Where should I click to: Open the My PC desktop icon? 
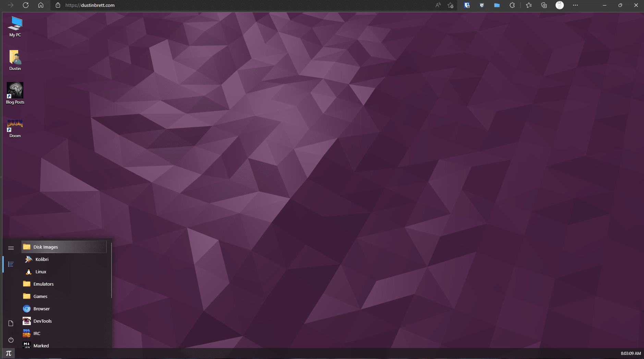point(15,27)
